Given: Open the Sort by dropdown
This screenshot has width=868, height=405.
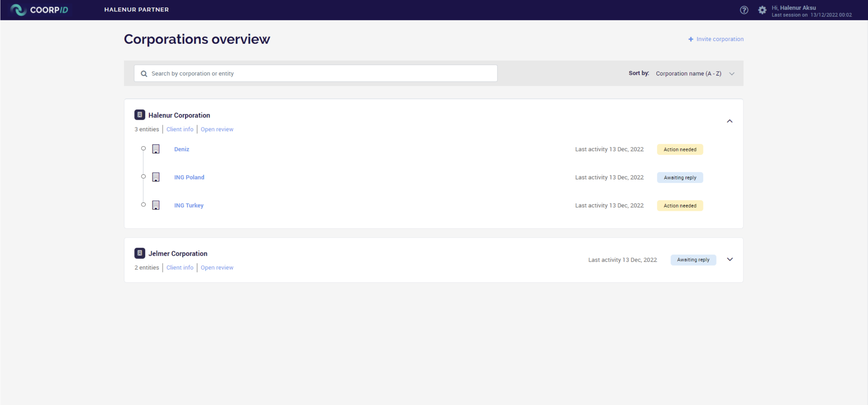Looking at the screenshot, I should click(x=695, y=74).
